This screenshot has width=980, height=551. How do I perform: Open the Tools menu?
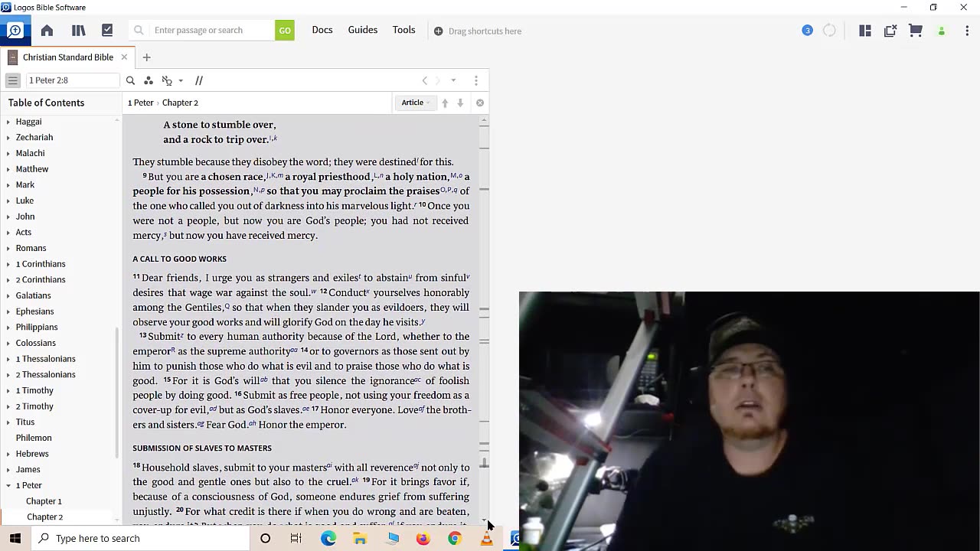404,30
